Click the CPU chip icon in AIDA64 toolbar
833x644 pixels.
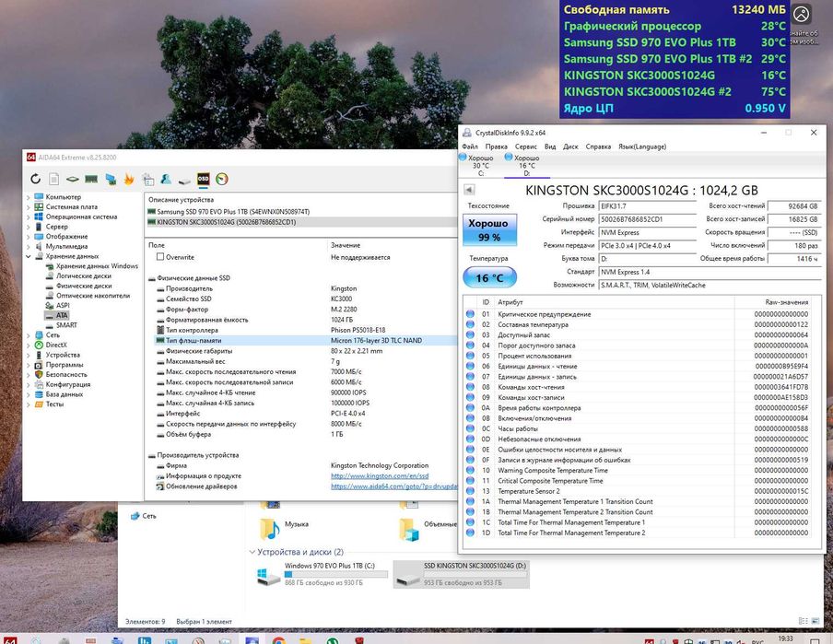click(72, 180)
